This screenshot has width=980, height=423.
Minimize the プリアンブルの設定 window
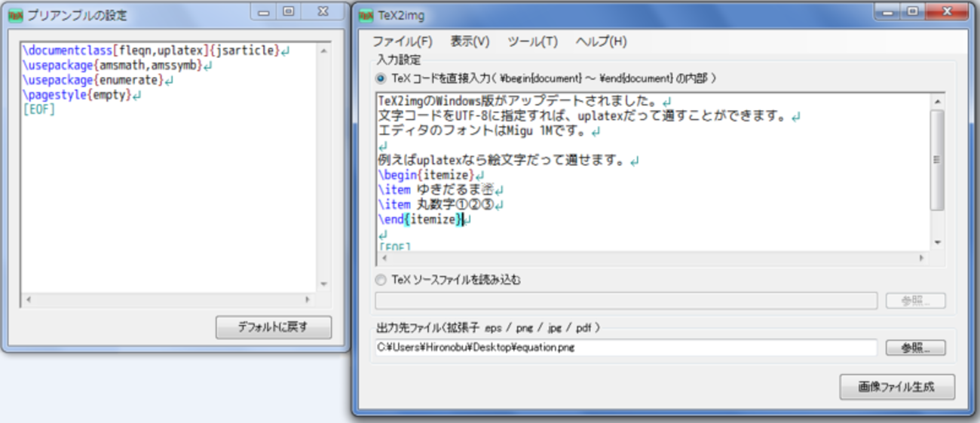tap(263, 11)
